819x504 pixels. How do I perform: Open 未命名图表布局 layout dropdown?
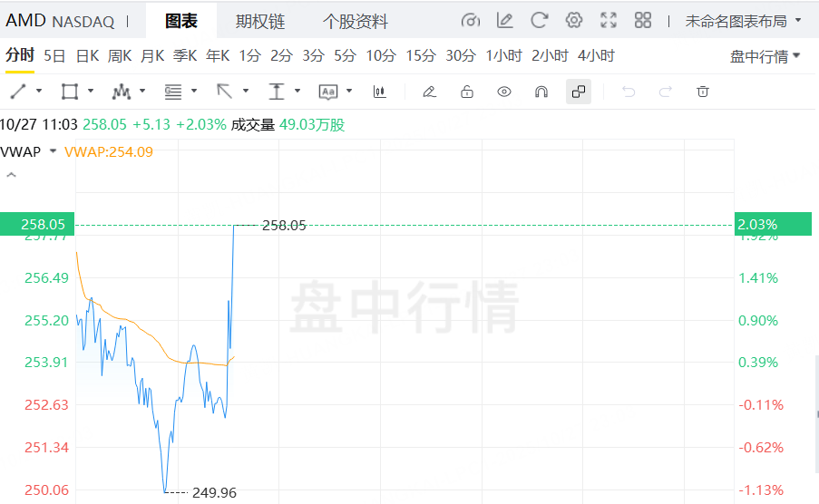743,22
